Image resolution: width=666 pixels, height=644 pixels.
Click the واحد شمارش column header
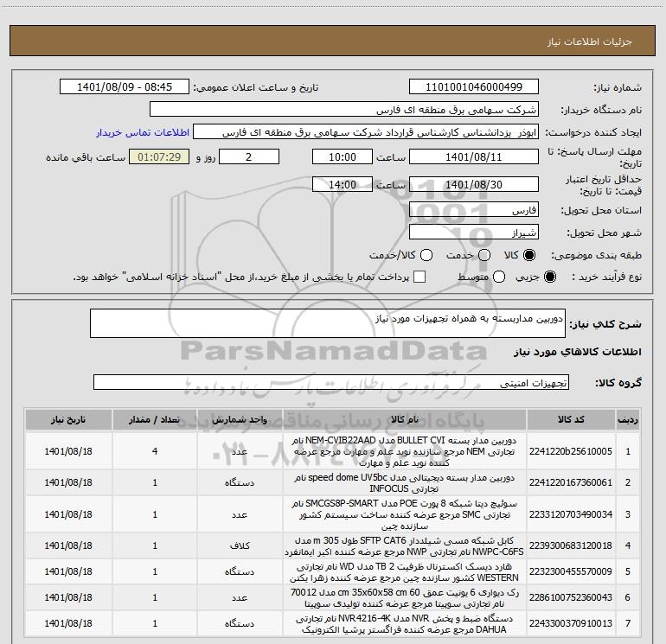tap(240, 420)
